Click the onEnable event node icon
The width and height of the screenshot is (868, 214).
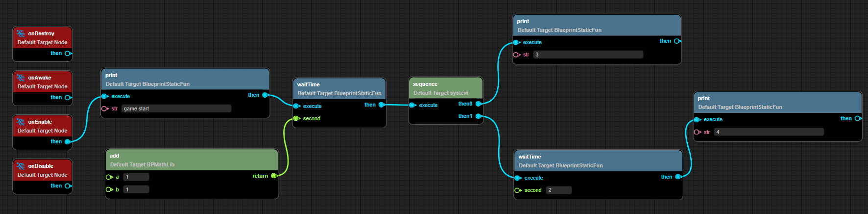point(21,122)
